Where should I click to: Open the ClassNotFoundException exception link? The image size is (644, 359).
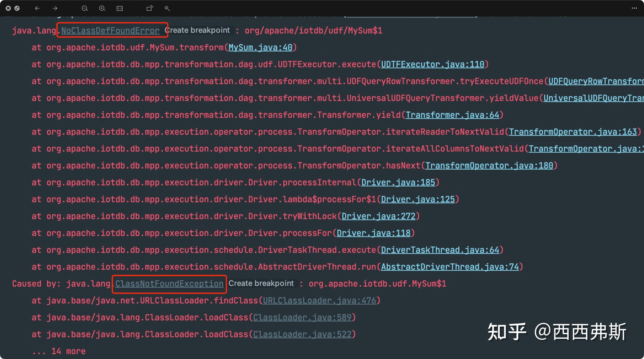[x=169, y=284]
